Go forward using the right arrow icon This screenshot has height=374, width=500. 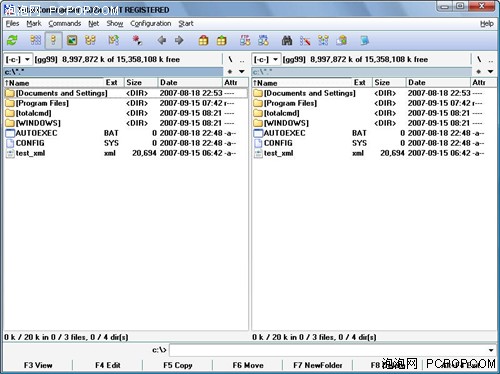[179, 41]
